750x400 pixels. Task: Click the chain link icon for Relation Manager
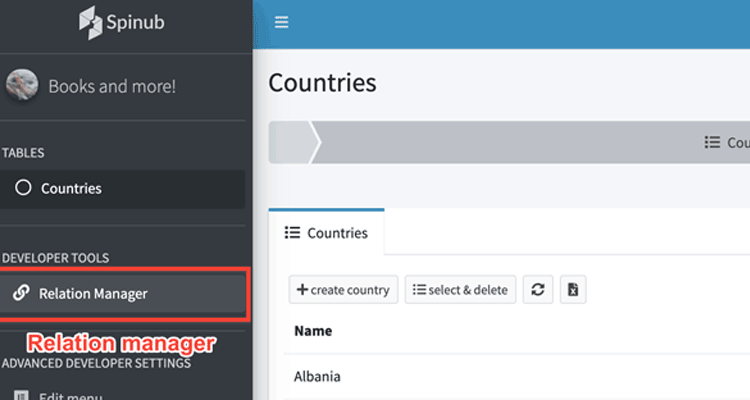click(x=21, y=293)
